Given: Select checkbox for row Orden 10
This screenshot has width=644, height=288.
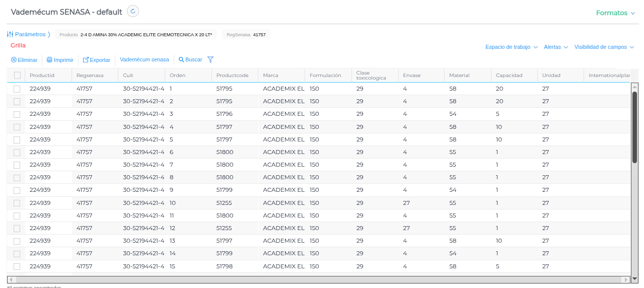Looking at the screenshot, I should pos(17,203).
